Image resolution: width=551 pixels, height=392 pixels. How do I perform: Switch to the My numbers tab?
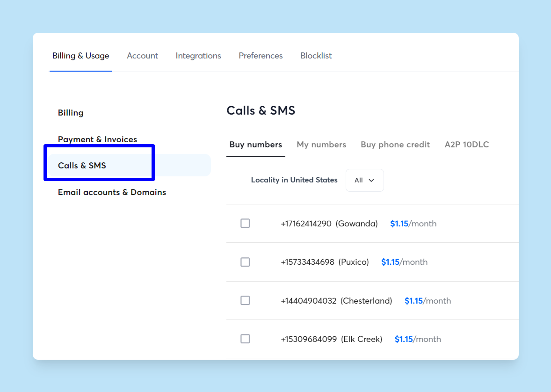[321, 145]
